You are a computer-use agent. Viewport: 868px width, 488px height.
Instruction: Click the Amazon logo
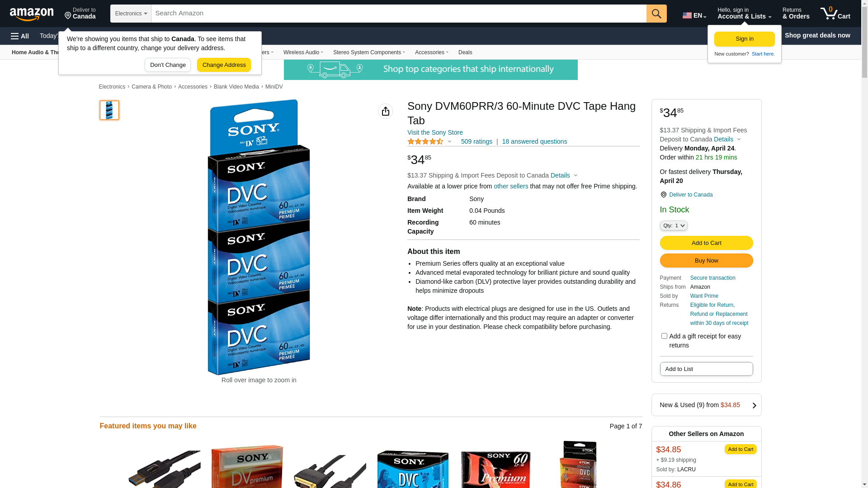pyautogui.click(x=32, y=14)
